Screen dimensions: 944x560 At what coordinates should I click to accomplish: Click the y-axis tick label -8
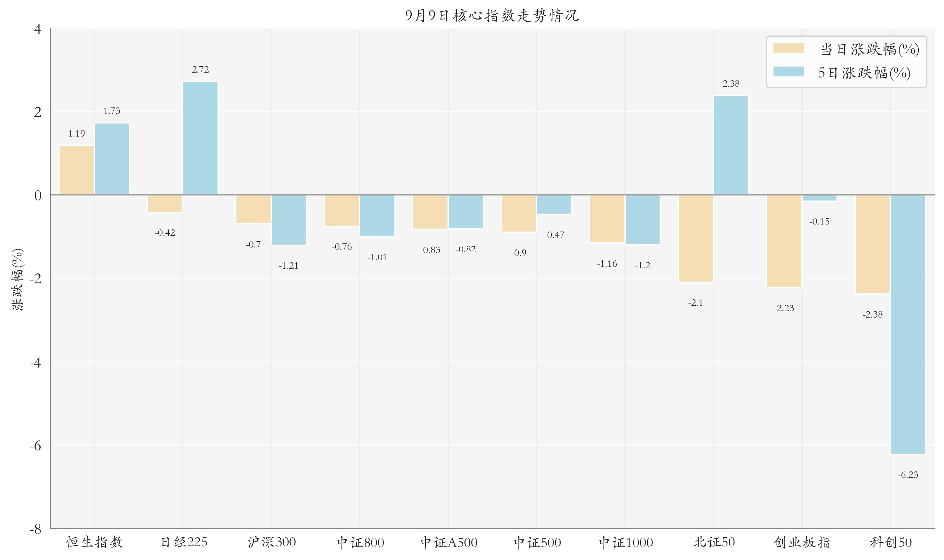tap(36, 529)
